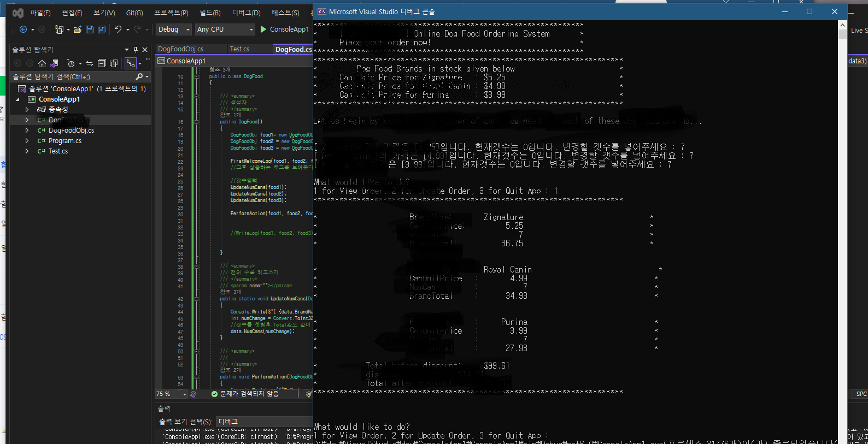Screen dimensions: 868x444
Task: Toggle the Solution Explorer auto-hide pin
Action: point(136,50)
